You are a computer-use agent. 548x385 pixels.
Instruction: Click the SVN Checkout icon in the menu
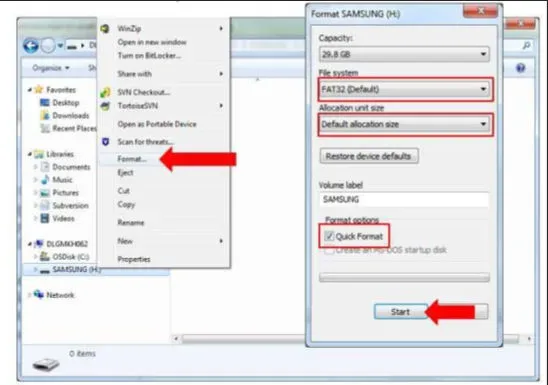[105, 93]
